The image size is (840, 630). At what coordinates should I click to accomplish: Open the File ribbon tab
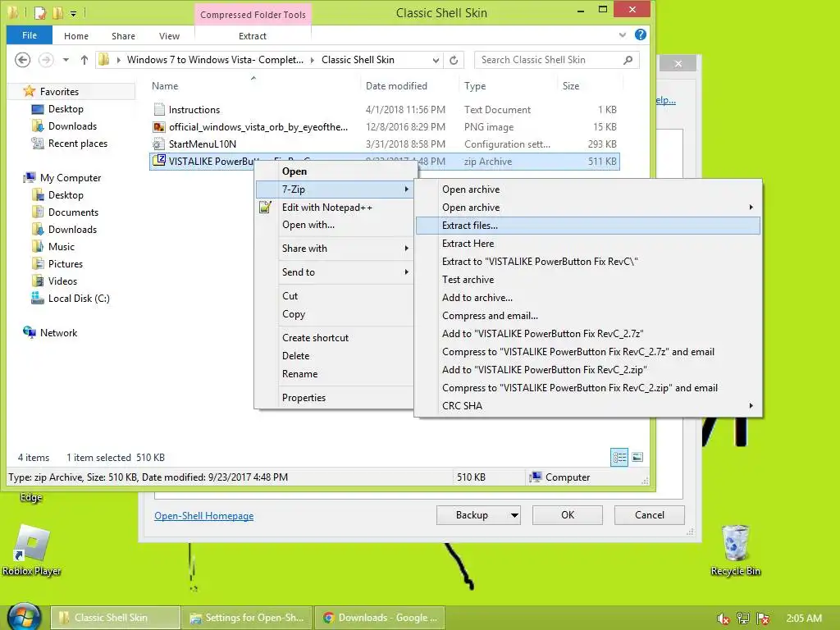(x=30, y=35)
